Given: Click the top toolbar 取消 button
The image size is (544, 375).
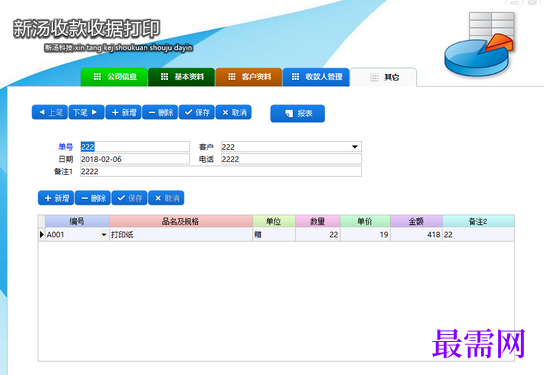Looking at the screenshot, I should point(233,112).
